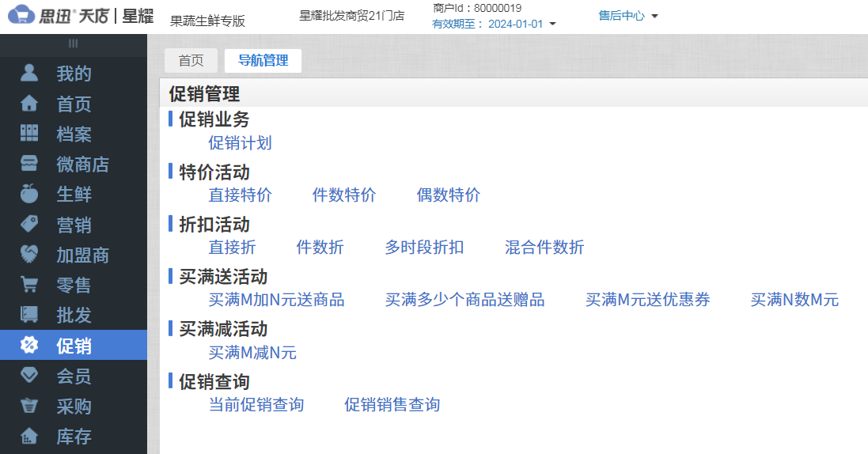Click the 微商店 store icon

(29, 163)
